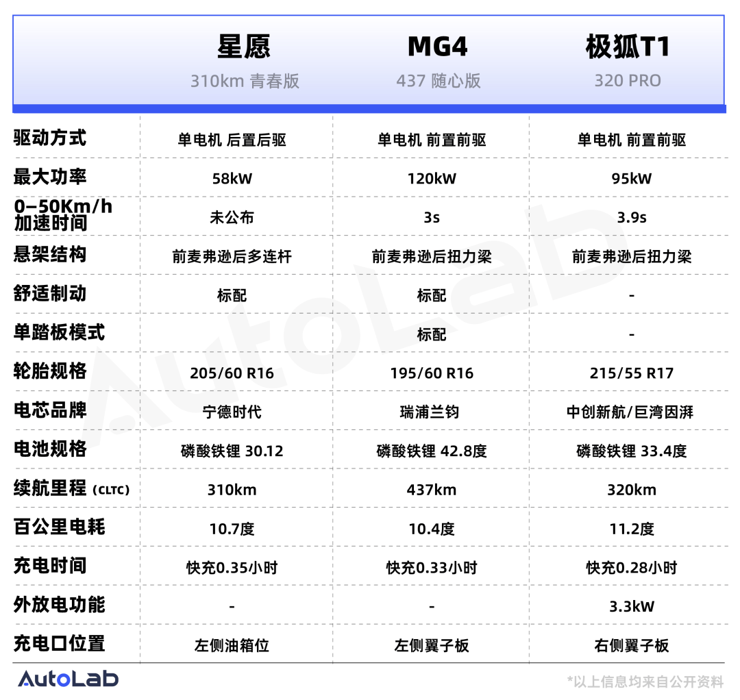740x700 pixels.
Task: Click the 最大功率 row label
Action: point(50,177)
